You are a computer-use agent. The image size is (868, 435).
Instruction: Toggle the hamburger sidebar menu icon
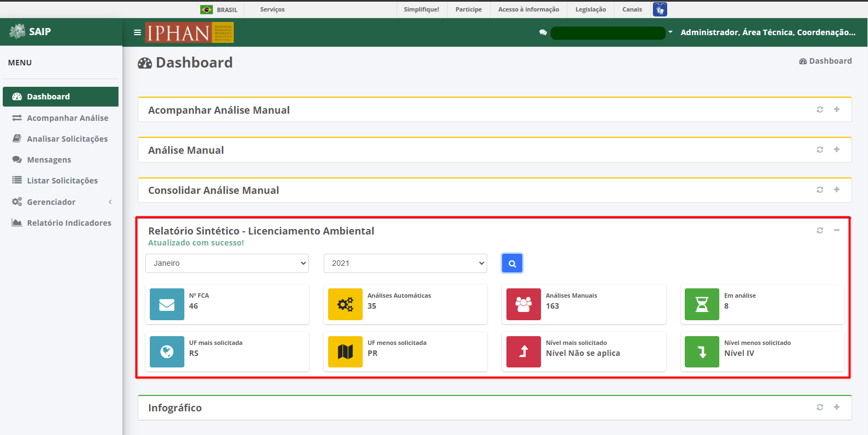[137, 32]
